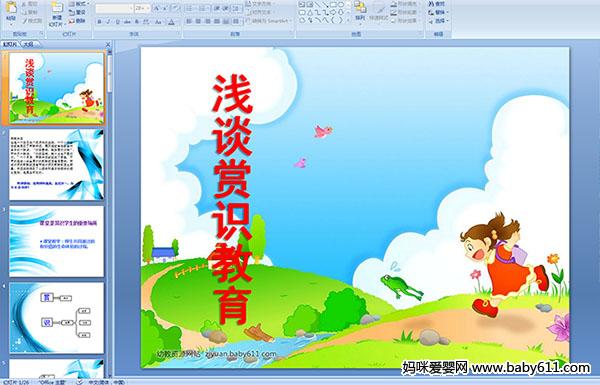Expand the Select dropdown in editing group
The height and width of the screenshot is (385, 600).
(x=438, y=21)
